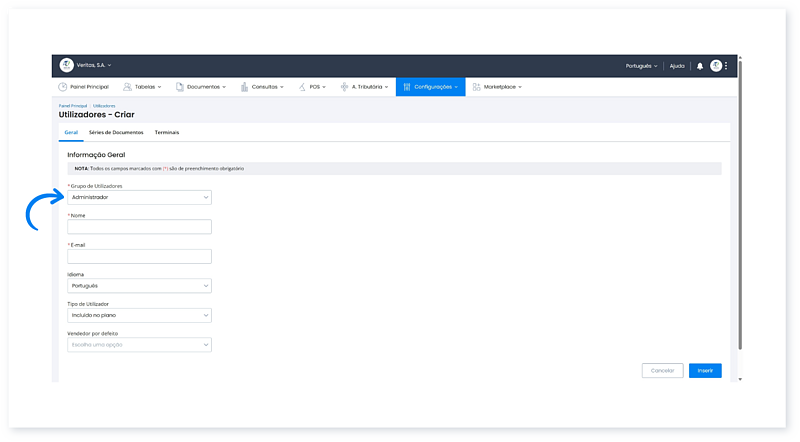Expand the Tipo de Utilizador dropdown
The height and width of the screenshot is (442, 800).
point(139,315)
